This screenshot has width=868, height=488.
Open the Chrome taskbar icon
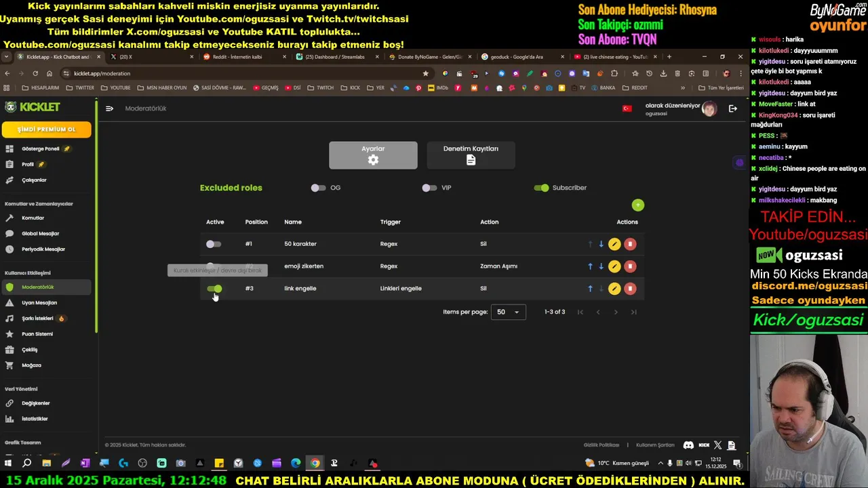[x=315, y=464]
